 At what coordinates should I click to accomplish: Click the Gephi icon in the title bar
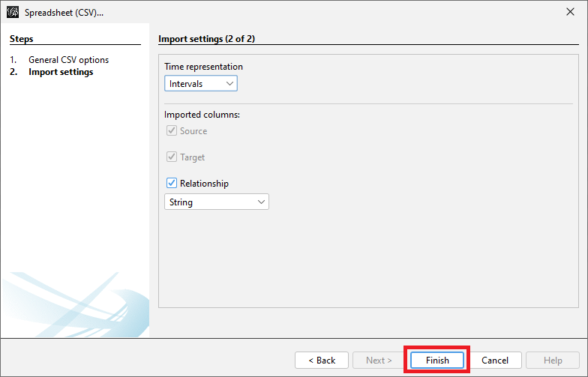[13, 13]
